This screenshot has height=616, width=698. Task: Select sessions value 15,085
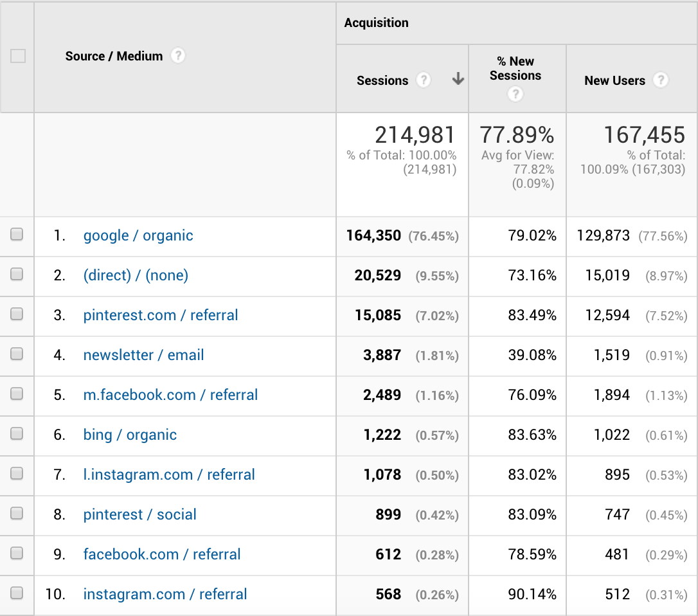click(x=377, y=315)
